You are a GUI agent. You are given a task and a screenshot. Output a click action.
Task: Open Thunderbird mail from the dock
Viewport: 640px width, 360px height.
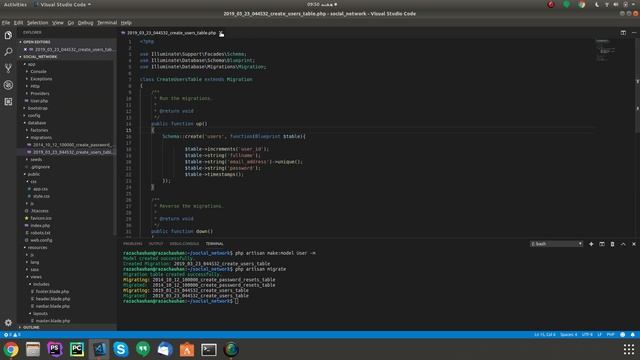pyautogui.click(x=165, y=349)
